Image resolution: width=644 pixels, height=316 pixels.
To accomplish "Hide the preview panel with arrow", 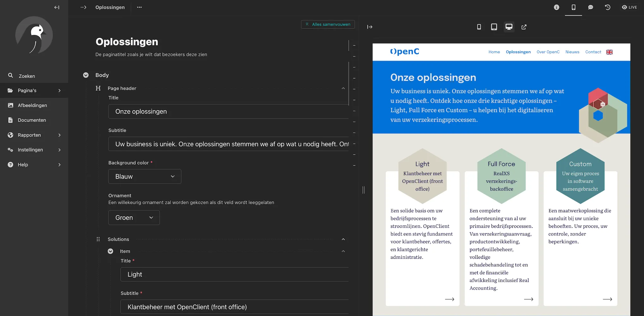I will point(370,27).
